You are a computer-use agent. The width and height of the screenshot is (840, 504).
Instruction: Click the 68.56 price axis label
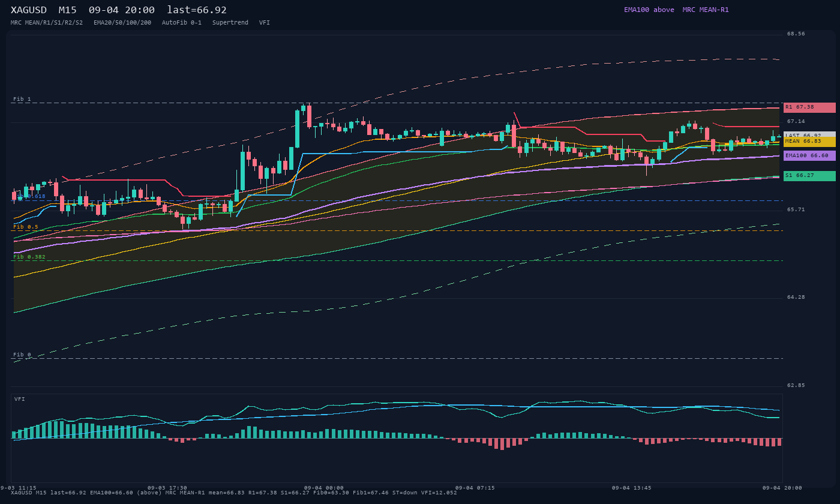pyautogui.click(x=796, y=34)
